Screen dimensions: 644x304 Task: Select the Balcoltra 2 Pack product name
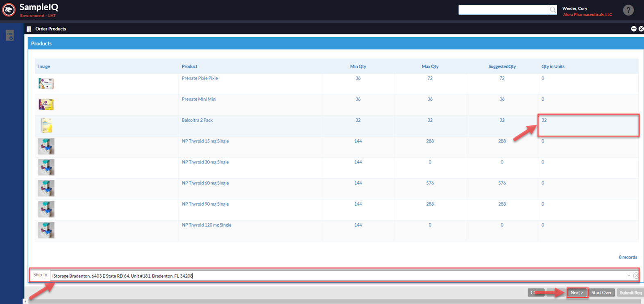click(197, 120)
